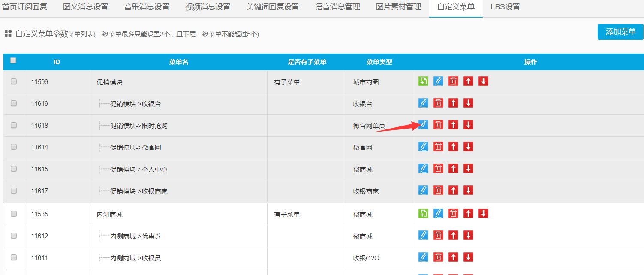
Task: Move row 11599 down
Action: 483,81
